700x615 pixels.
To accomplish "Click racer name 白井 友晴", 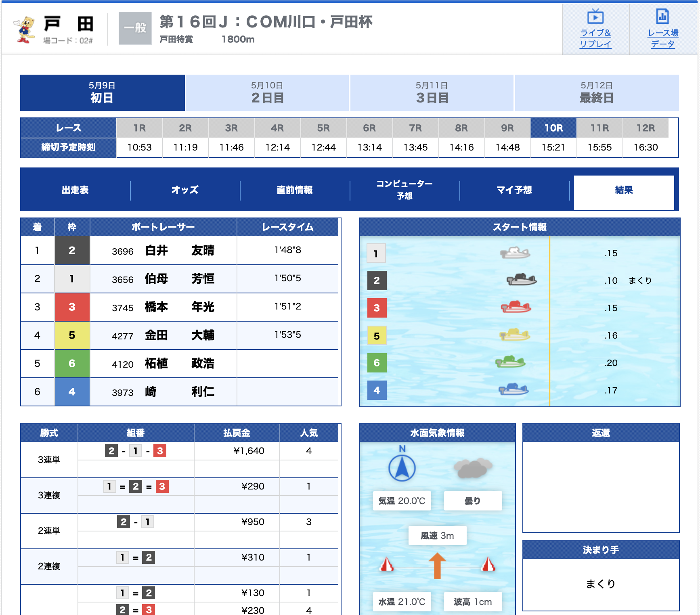I will [x=180, y=251].
